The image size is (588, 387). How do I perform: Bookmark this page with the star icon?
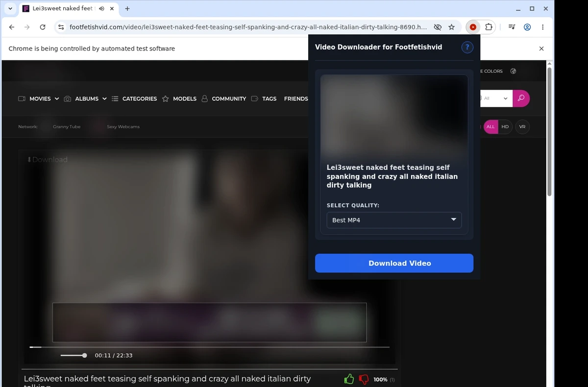(452, 27)
